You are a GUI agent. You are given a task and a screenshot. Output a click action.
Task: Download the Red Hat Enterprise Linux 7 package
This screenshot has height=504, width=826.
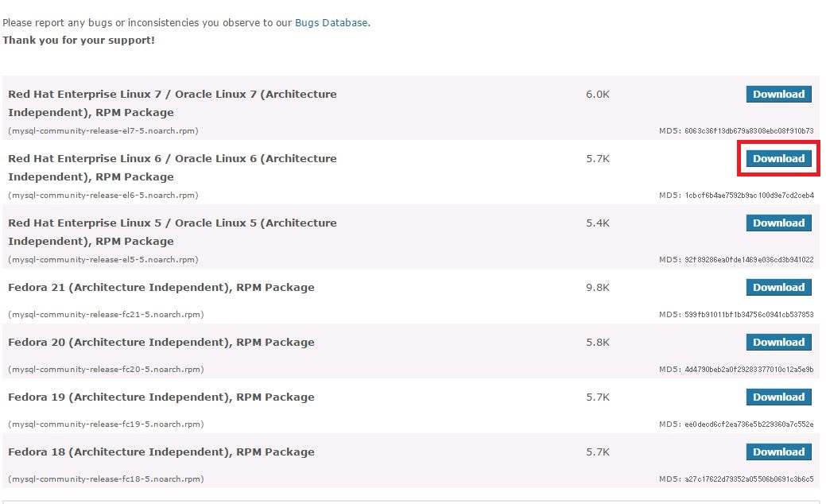pyautogui.click(x=778, y=95)
